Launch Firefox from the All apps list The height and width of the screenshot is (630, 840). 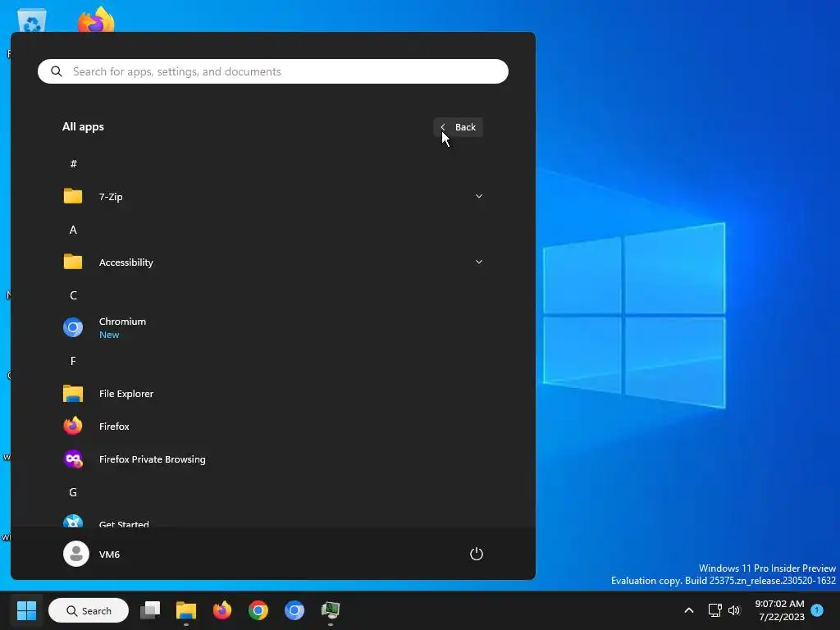point(273,426)
